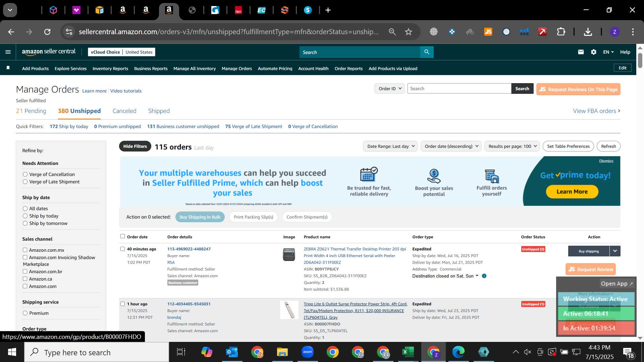Viewport: 644px width, 362px height.
Task: Open the settings gear icon
Action: 594,52
